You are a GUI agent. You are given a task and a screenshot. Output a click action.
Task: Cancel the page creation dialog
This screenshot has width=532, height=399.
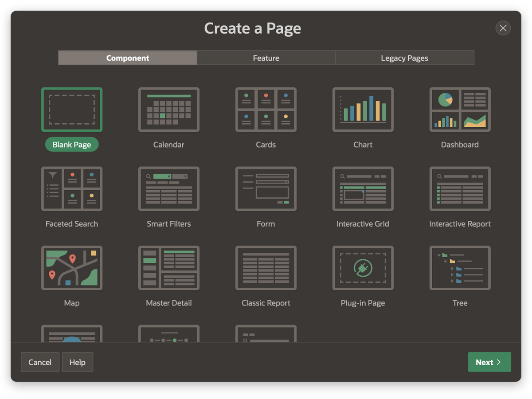coord(40,362)
